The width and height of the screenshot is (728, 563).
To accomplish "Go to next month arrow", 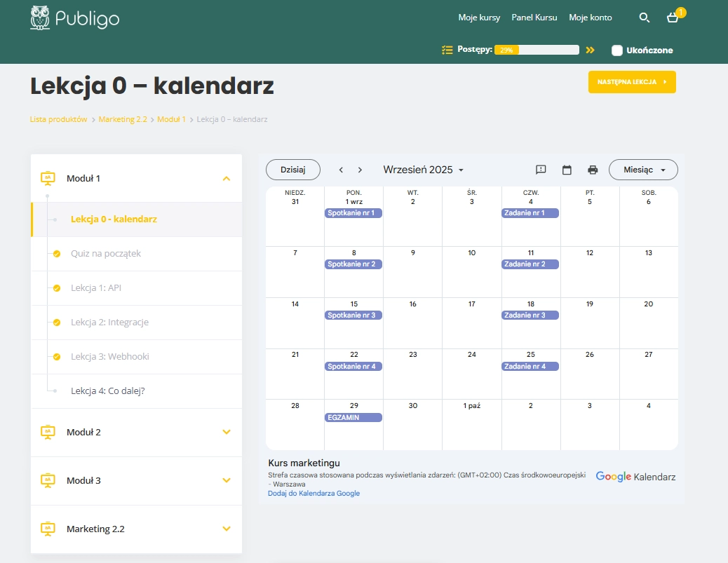I will pos(360,170).
